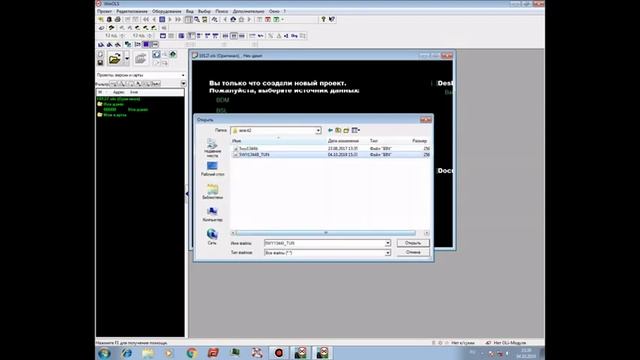This screenshot has width=640, height=360.
Task: Click the printer icon in top toolbar
Action: point(118,19)
